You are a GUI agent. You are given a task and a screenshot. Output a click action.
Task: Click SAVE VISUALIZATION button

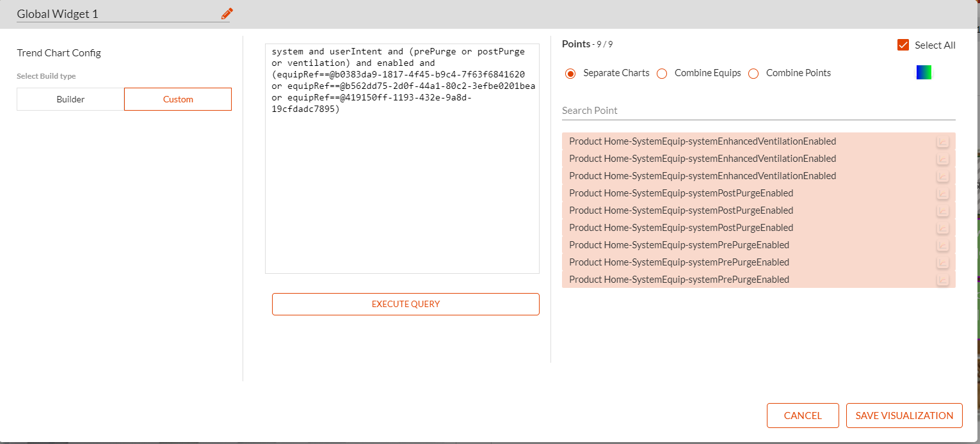coord(904,415)
